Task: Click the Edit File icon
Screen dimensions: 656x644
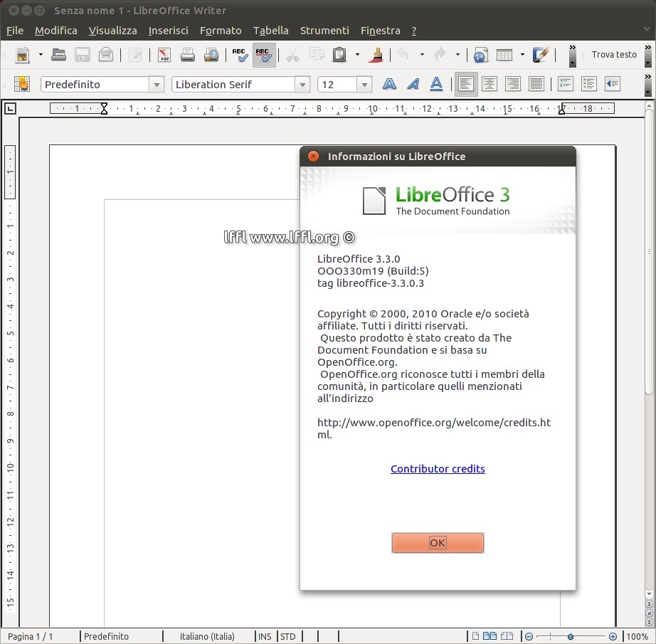Action: (x=135, y=55)
